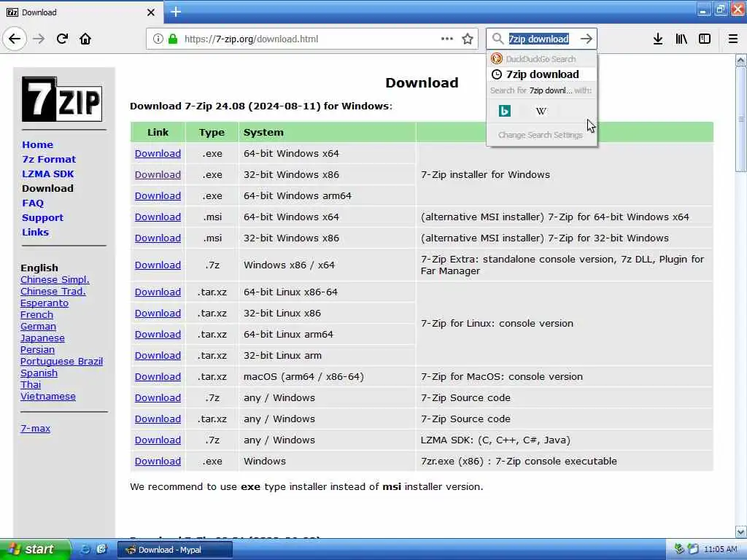Select the Download browser tab
The image size is (747, 560).
tap(81, 12)
